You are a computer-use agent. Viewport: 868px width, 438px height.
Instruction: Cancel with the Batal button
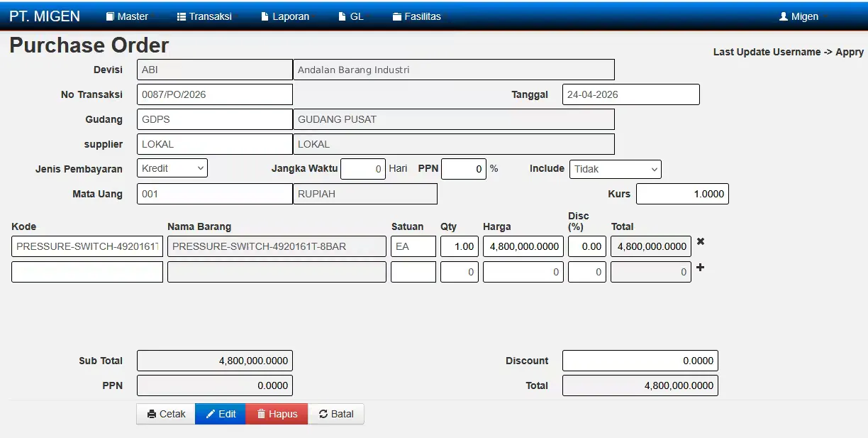[x=336, y=414]
